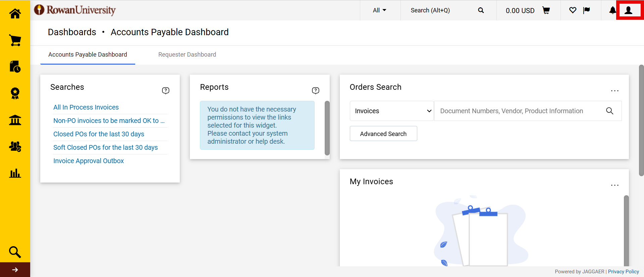Switch to Requester Dashboard tab
The image size is (644, 277).
pos(187,55)
